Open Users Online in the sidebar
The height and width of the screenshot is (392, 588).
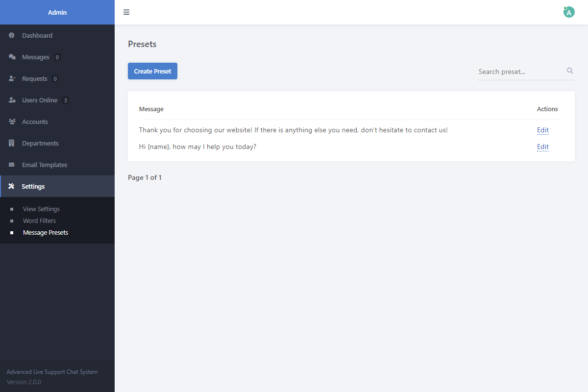57,100
